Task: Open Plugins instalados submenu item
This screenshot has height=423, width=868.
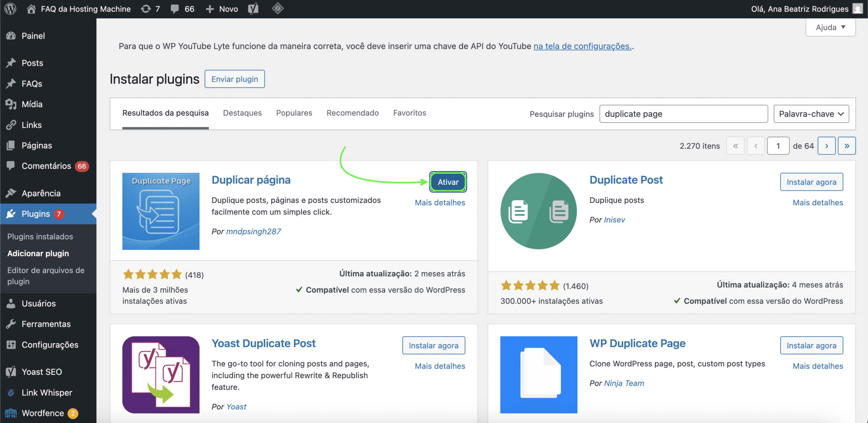Action: (40, 237)
